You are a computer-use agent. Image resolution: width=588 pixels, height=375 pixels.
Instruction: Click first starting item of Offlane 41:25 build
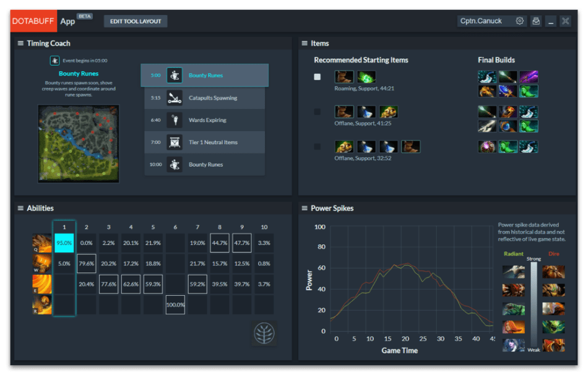pos(344,112)
